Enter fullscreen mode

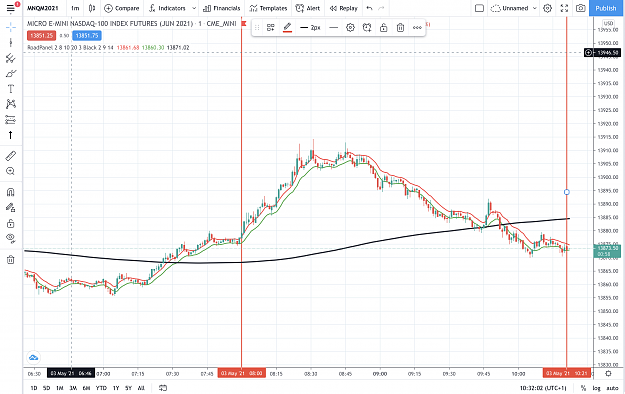[x=564, y=8]
